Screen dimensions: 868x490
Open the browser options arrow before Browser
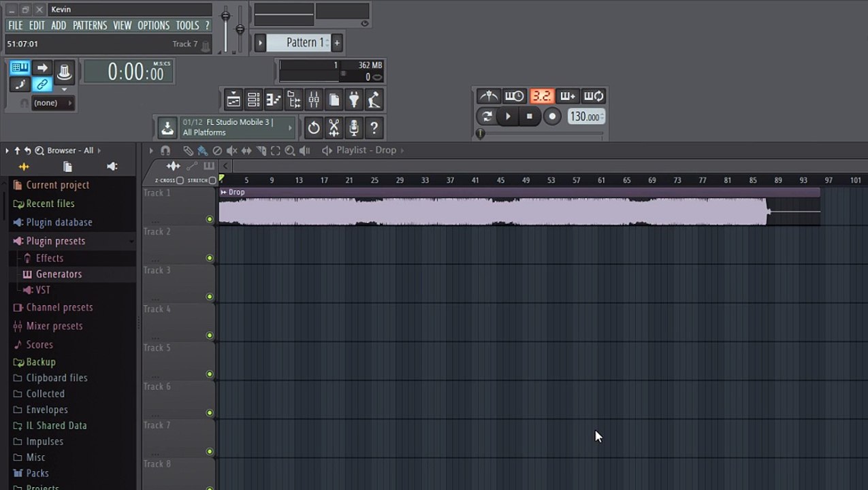click(7, 150)
